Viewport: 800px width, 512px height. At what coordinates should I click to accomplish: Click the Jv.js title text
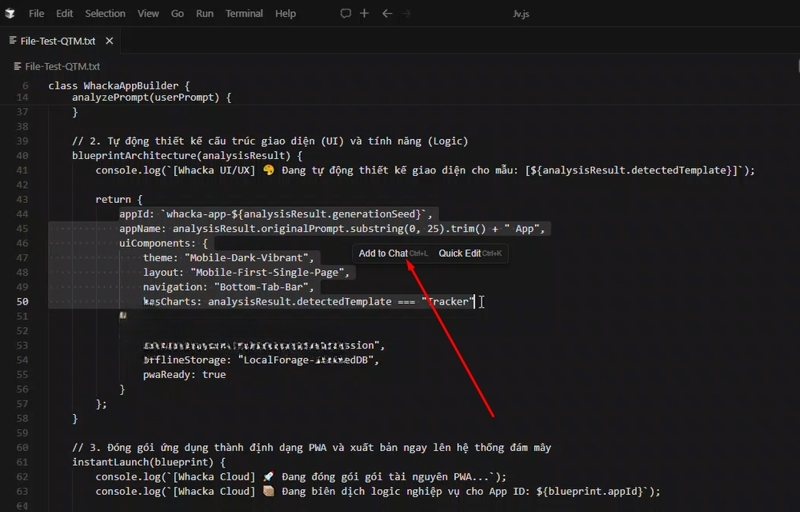[521, 14]
